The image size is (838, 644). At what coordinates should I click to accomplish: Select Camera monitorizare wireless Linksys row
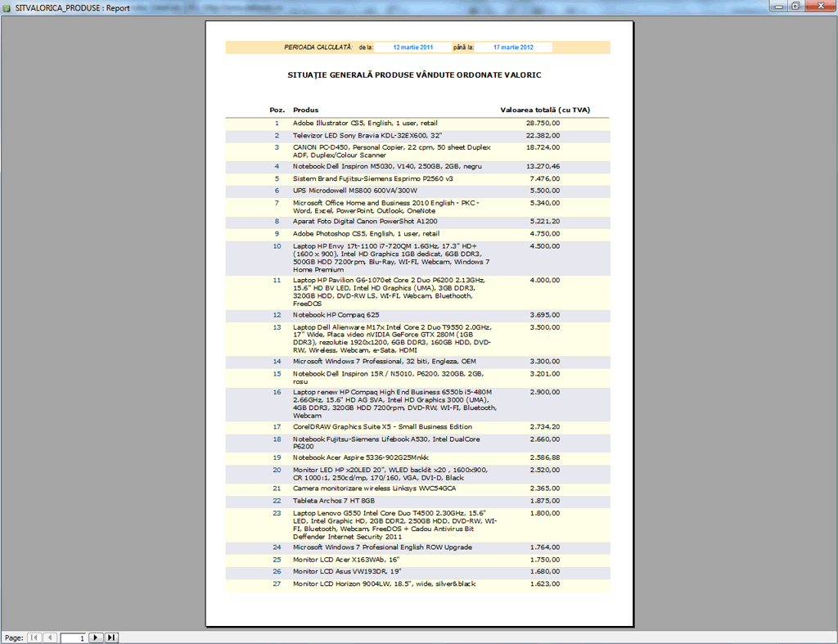[417, 489]
